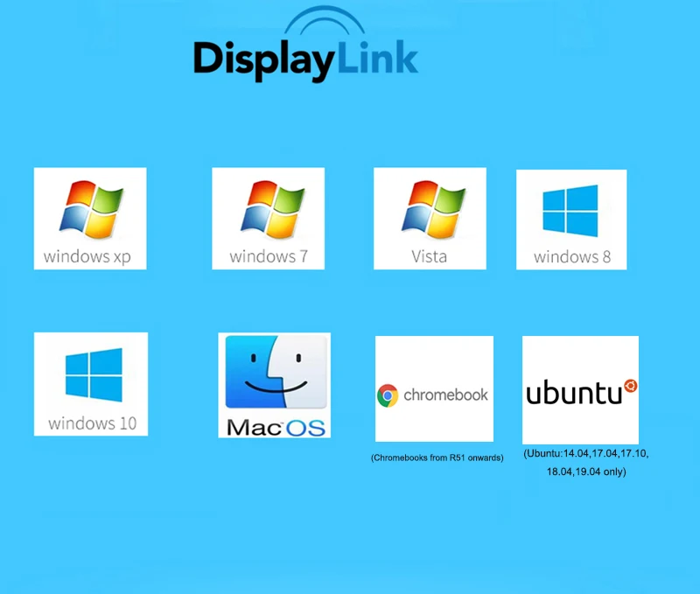The image size is (700, 594).
Task: Choose the Vista logo tile
Action: click(430, 218)
